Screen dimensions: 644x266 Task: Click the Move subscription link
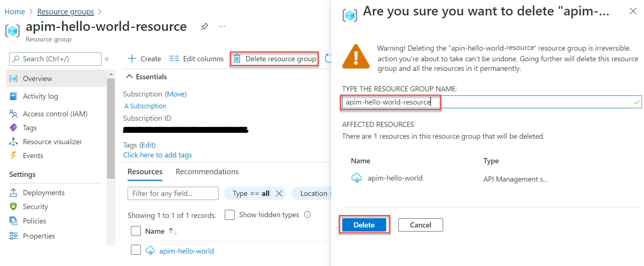click(176, 94)
